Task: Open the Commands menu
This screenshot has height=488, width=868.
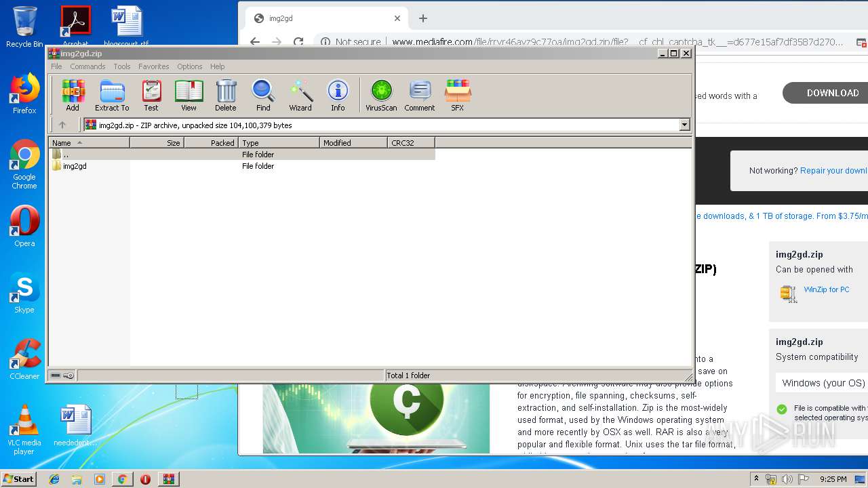Action: (x=87, y=66)
